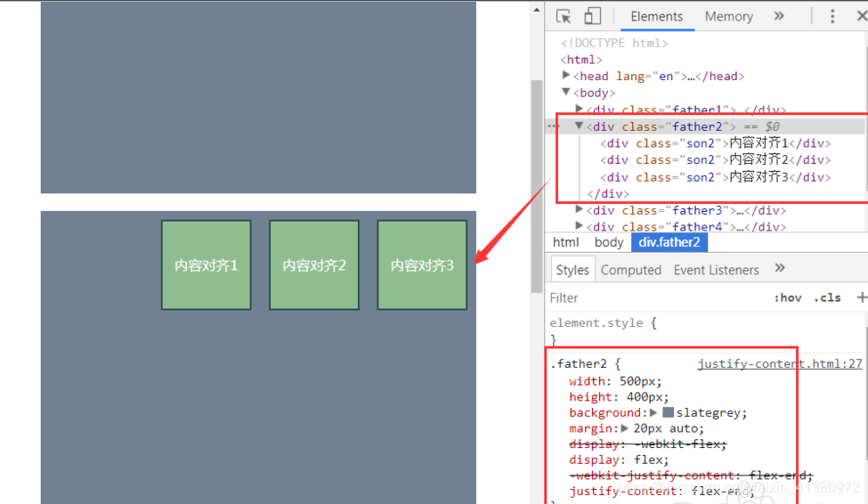Click the Filter styles input field

pos(656,298)
